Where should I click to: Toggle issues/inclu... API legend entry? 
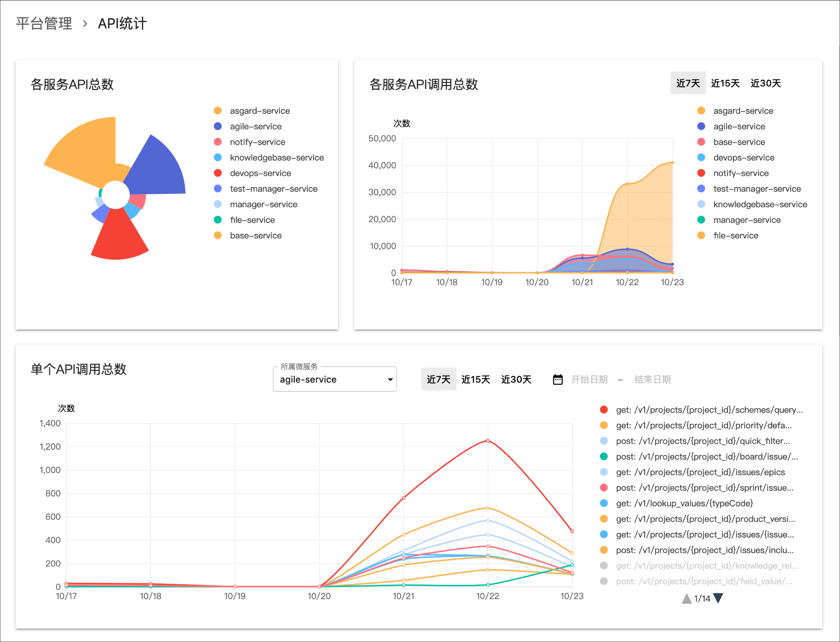coord(697,550)
